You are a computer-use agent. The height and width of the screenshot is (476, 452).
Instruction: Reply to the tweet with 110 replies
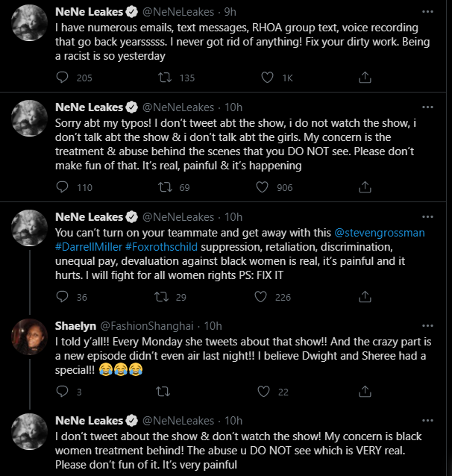tap(62, 187)
